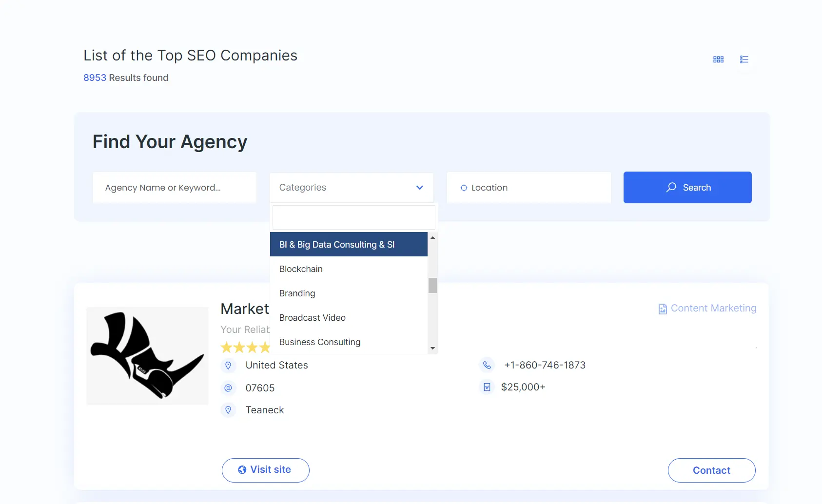Select BI & Big Data Consulting & SI
The height and width of the screenshot is (504, 822).
click(x=349, y=244)
